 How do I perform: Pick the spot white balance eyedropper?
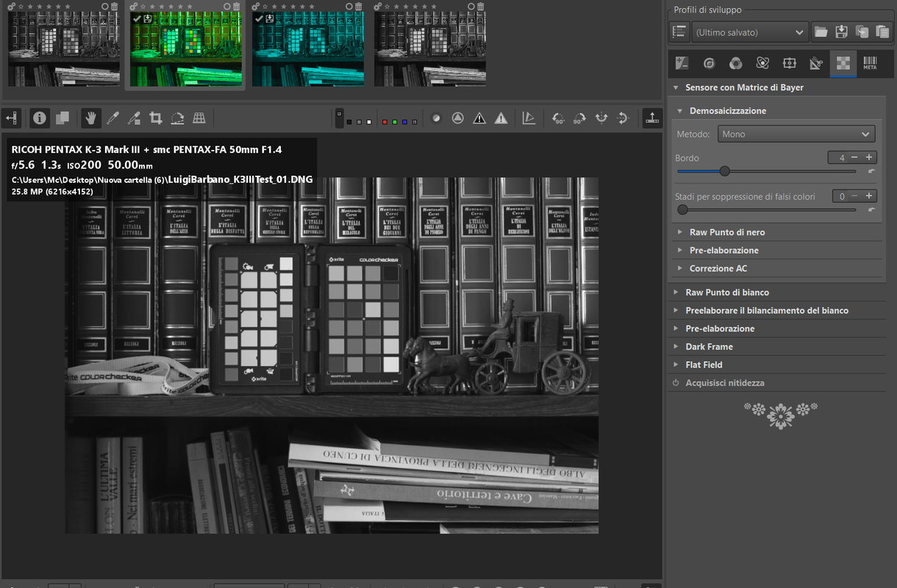pyautogui.click(x=112, y=118)
